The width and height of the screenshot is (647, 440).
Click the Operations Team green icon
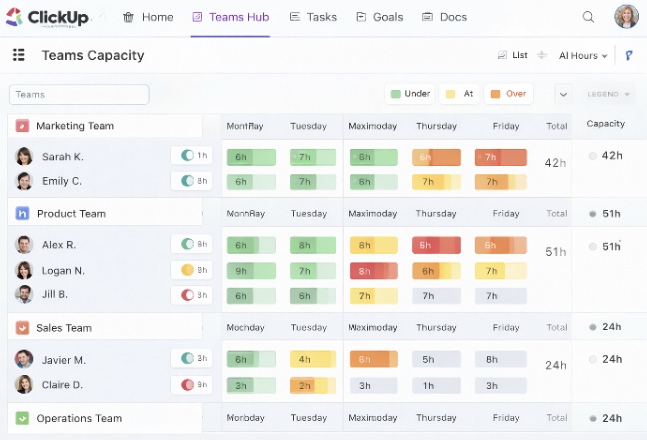pos(22,418)
